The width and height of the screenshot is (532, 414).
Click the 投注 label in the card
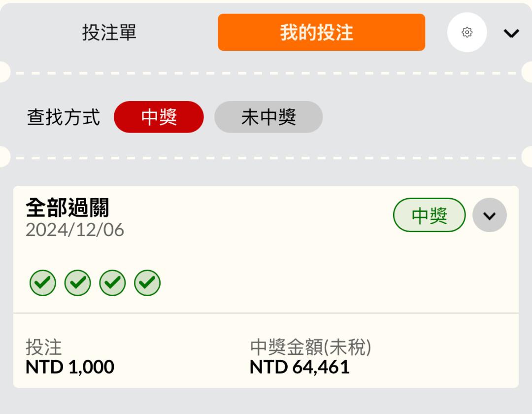(x=44, y=347)
